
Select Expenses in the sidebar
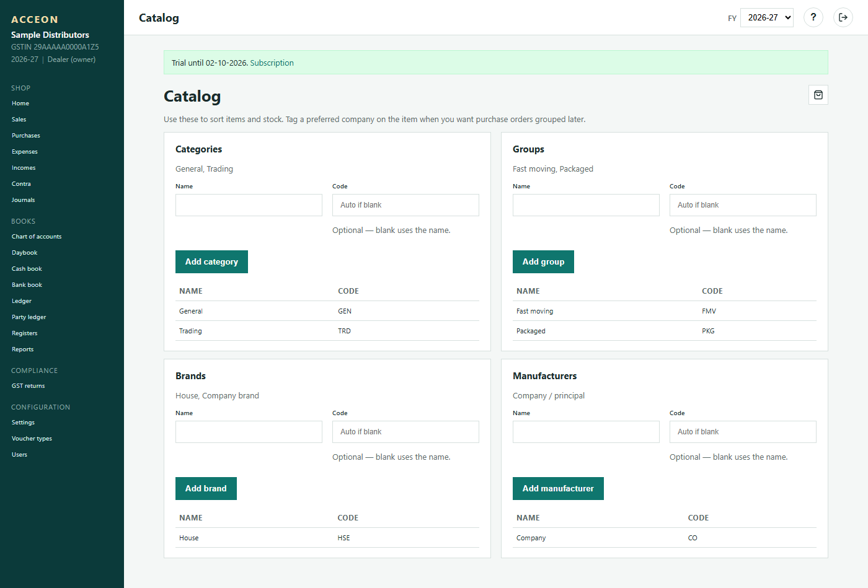click(x=25, y=152)
